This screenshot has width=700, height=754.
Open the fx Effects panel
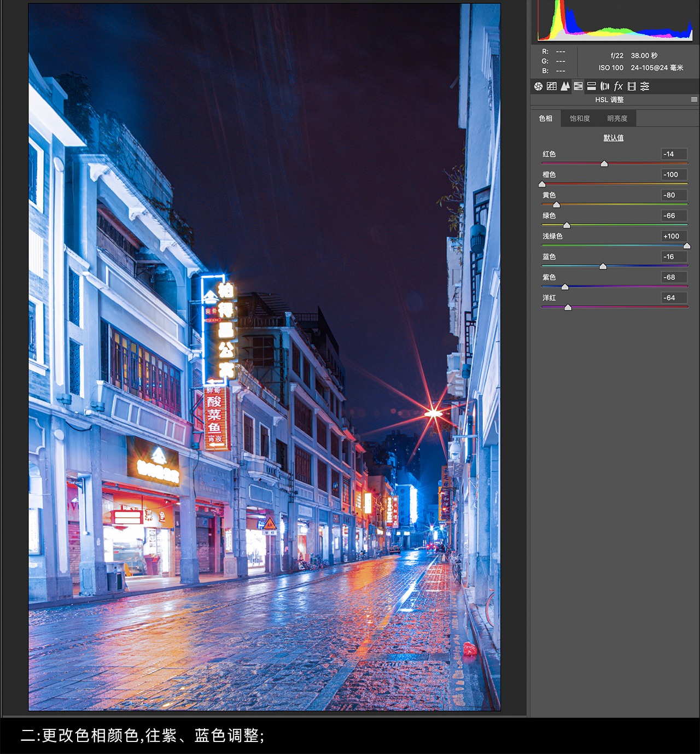tap(618, 86)
